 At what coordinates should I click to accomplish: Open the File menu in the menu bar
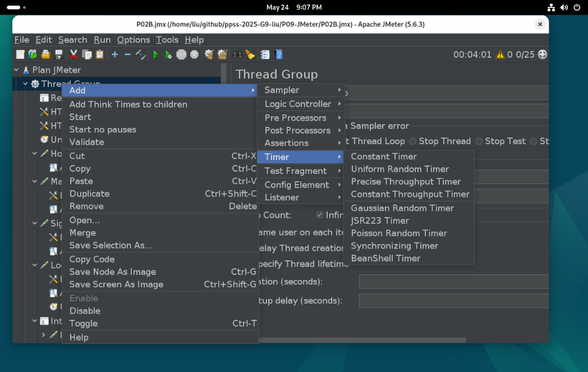[x=22, y=40]
